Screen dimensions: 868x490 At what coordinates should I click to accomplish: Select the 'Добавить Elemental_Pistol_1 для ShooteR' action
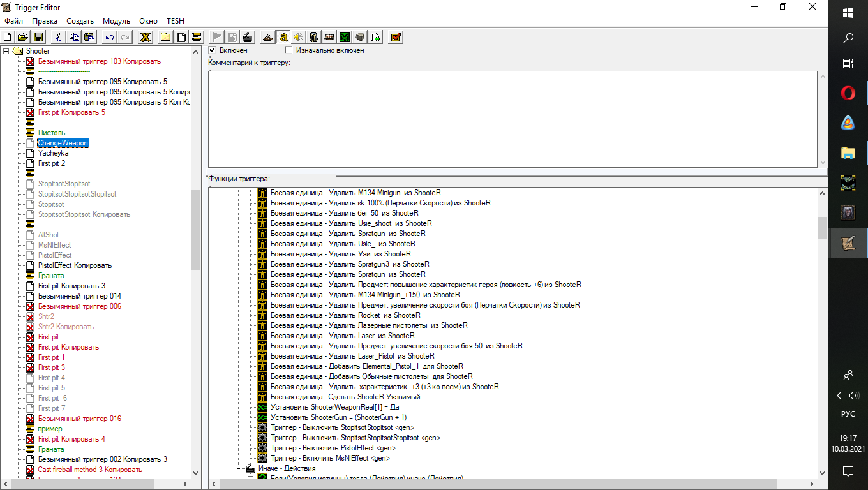pos(366,366)
